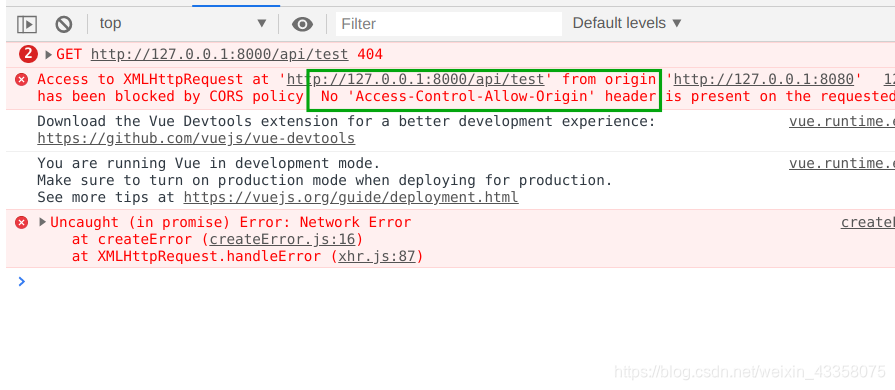Open the http://127.0.0.1:8080 origin link
The image size is (895, 390).
(x=764, y=79)
